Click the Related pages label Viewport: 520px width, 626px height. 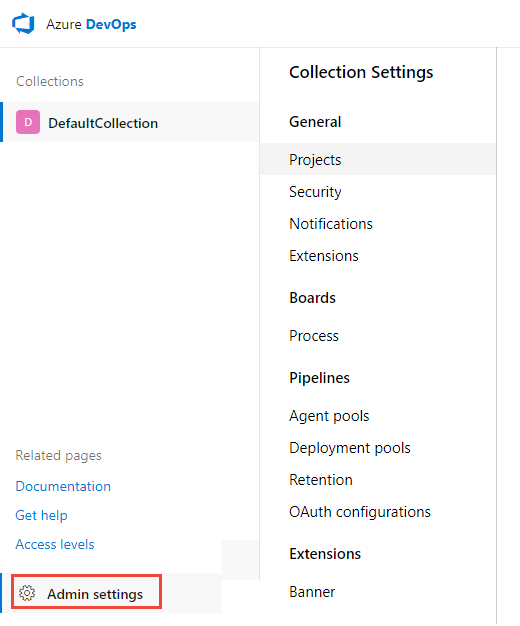click(x=58, y=456)
